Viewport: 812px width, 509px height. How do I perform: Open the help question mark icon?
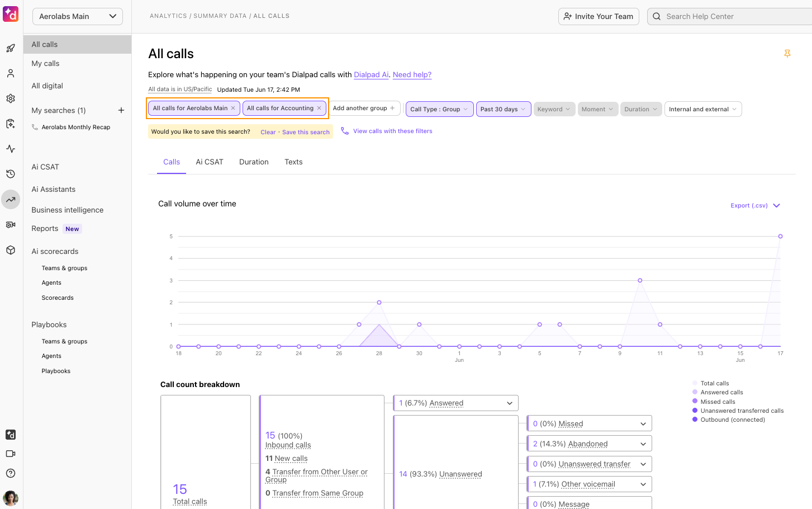click(11, 473)
